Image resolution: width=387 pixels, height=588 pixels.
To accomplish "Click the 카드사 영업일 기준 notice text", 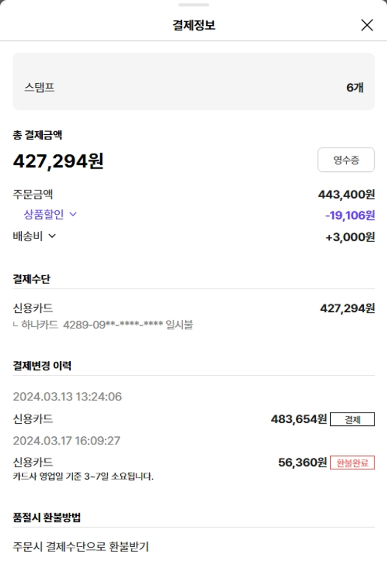I will pyautogui.click(x=83, y=476).
